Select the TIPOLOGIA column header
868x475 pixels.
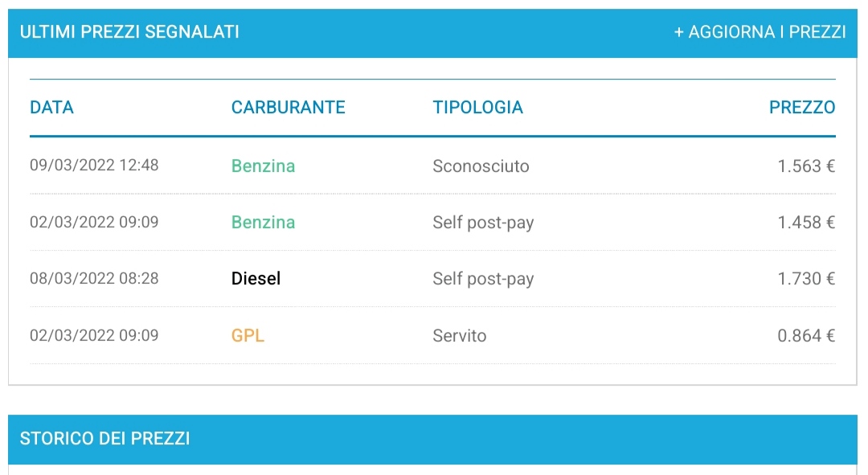coord(477,107)
